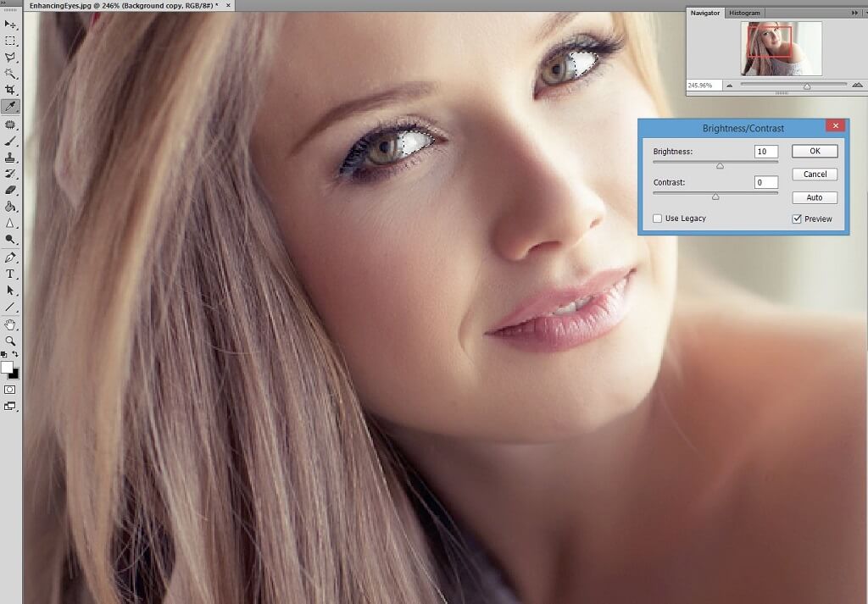Select the Pen tool
Screen dimensions: 868x604
coord(10,258)
